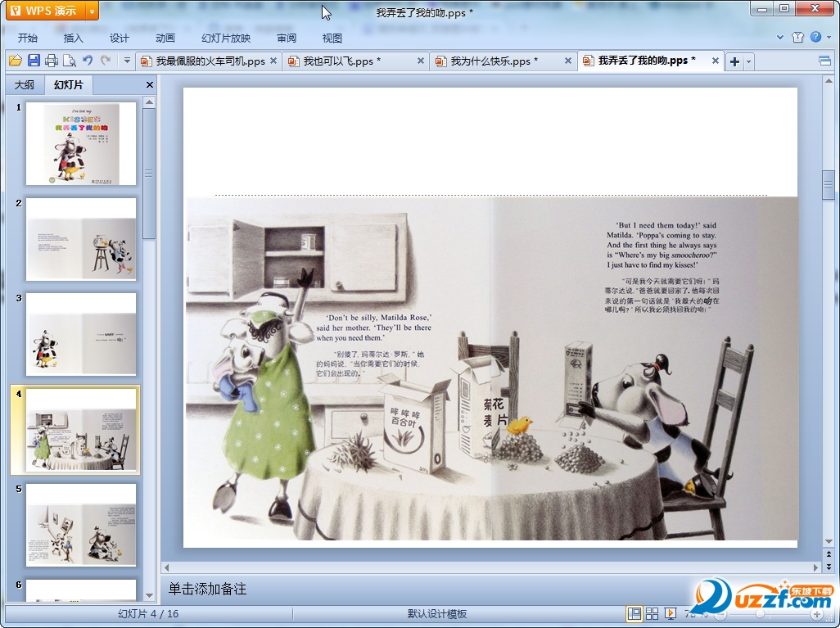Click the 幻灯片 4 / 16 status indicator
This screenshot has height=628, width=840.
(148, 614)
